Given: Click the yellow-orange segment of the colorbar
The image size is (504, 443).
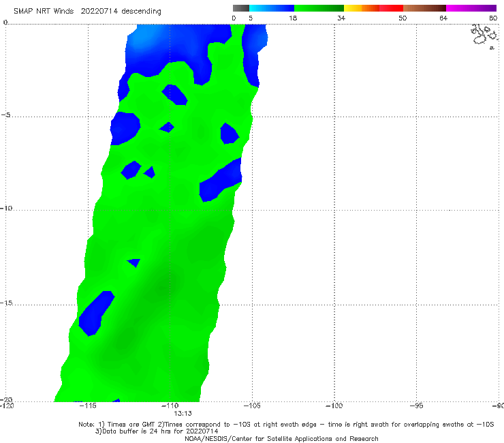Looking at the screenshot, I should [362, 8].
